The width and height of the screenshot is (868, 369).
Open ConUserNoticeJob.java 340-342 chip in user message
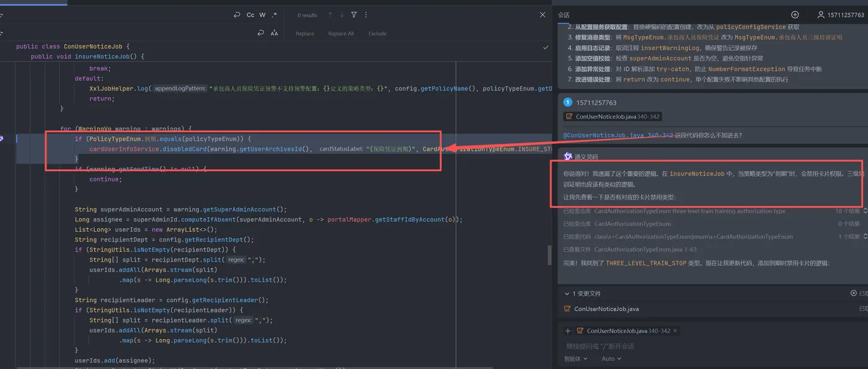[x=612, y=117]
